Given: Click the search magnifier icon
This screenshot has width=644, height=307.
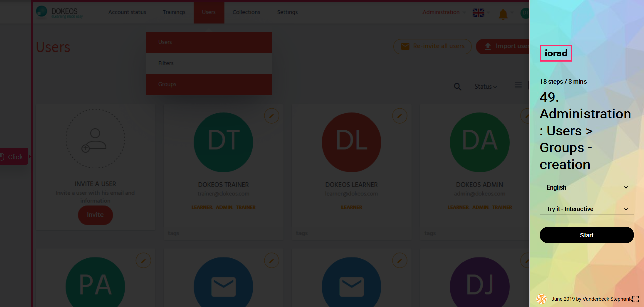Looking at the screenshot, I should pos(457,87).
